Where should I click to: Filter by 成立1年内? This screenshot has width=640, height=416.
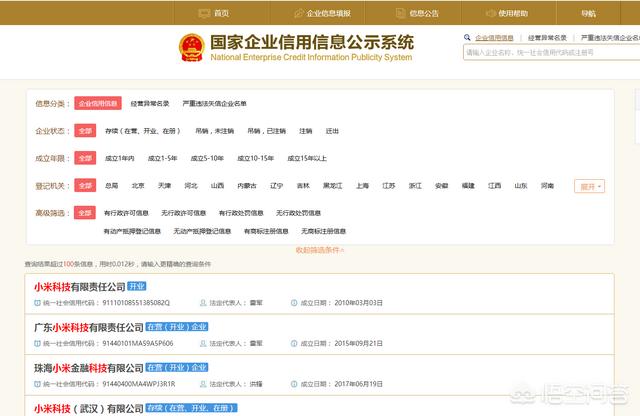[120, 158]
